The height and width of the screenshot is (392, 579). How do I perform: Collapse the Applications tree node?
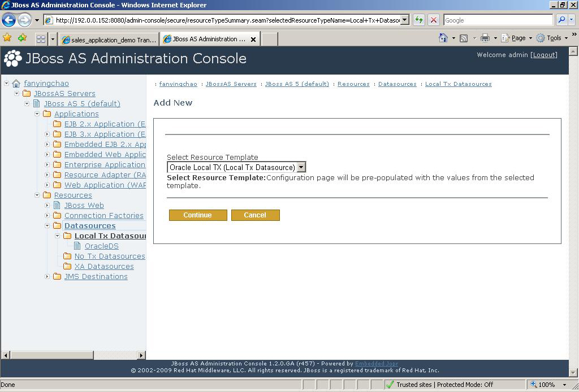point(37,114)
